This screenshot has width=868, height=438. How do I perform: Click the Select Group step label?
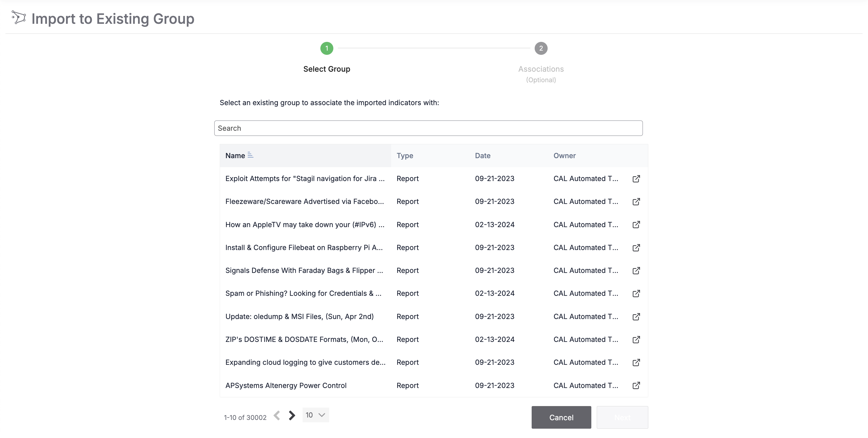326,69
